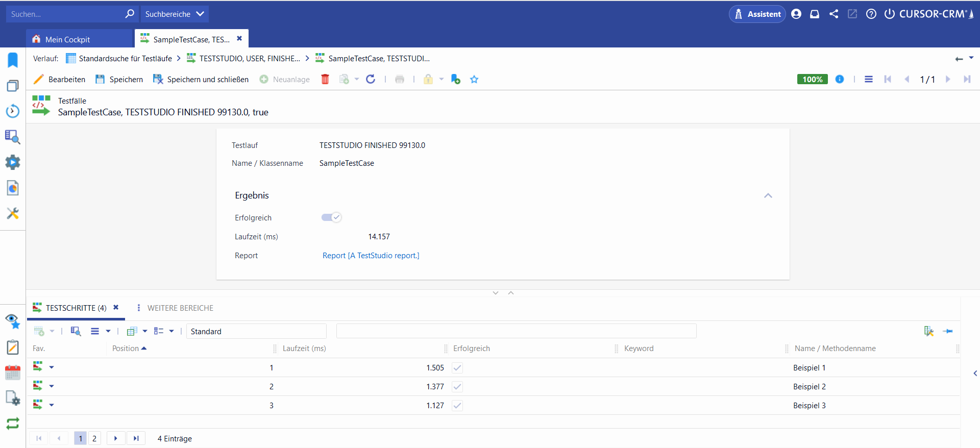Image resolution: width=980 pixels, height=448 pixels.
Task: Expand dropdown arrow on first test step row
Action: tap(52, 367)
